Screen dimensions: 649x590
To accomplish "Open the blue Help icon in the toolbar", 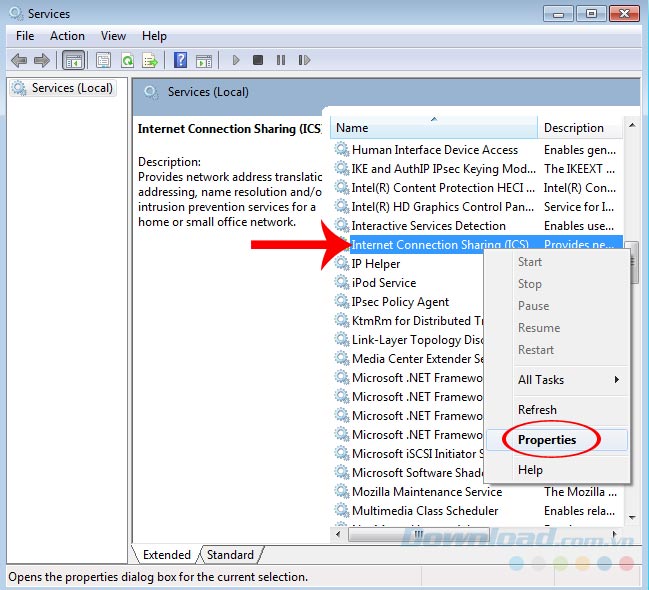I will pyautogui.click(x=181, y=60).
